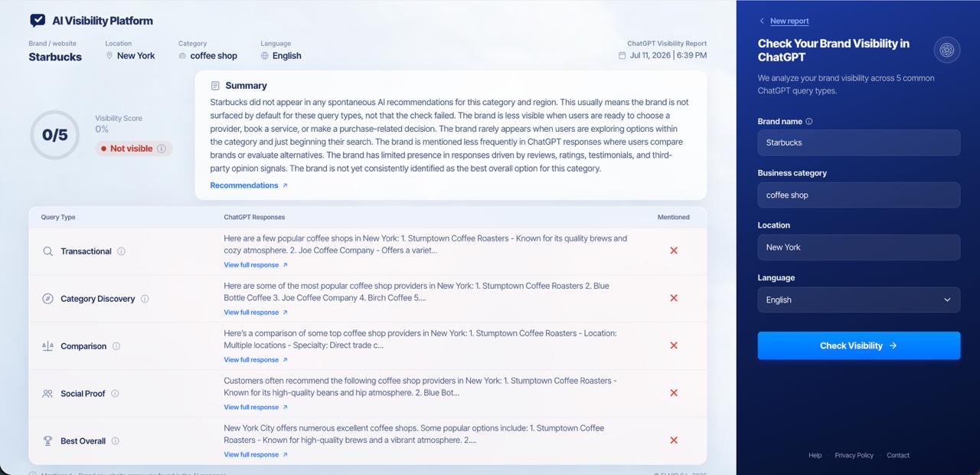
Task: Click the Mentioned column header
Action: point(674,218)
